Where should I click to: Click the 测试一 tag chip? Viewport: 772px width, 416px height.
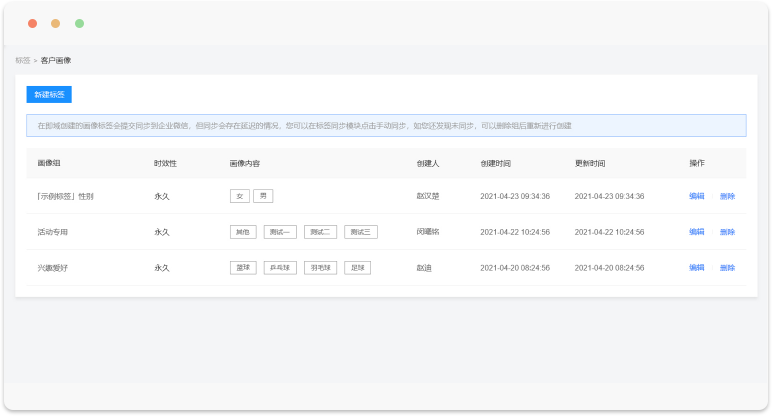[280, 232]
